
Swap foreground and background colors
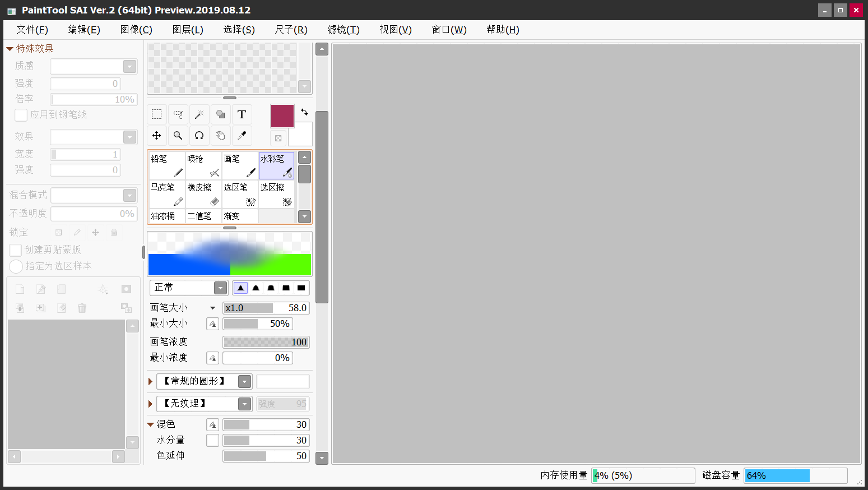point(304,112)
